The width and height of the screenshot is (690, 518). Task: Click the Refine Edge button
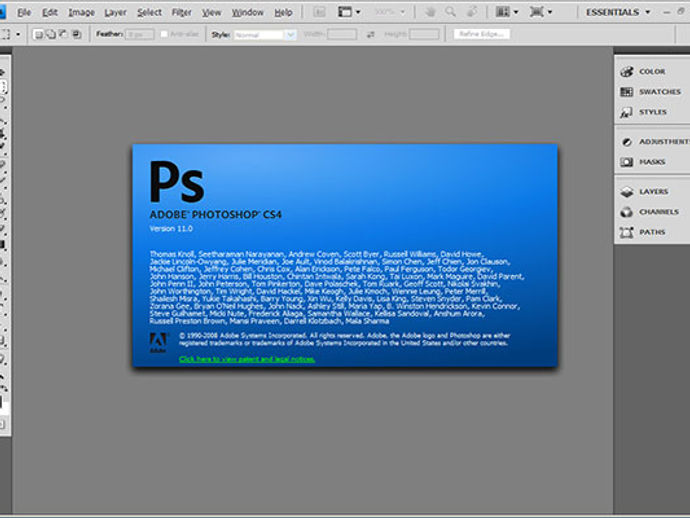[482, 34]
